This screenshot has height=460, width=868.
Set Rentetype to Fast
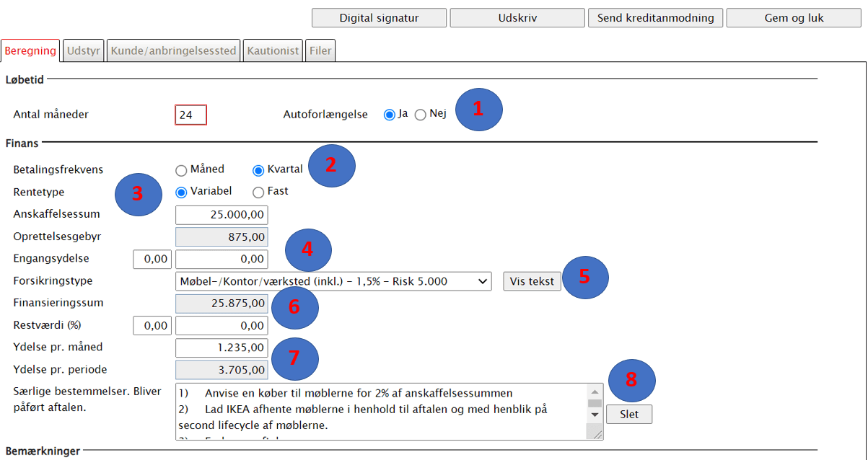pos(258,192)
